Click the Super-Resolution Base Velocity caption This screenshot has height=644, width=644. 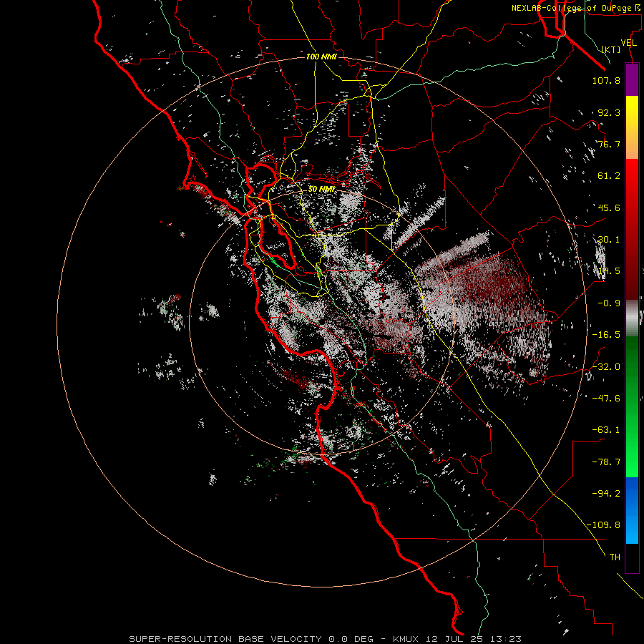pyautogui.click(x=326, y=639)
